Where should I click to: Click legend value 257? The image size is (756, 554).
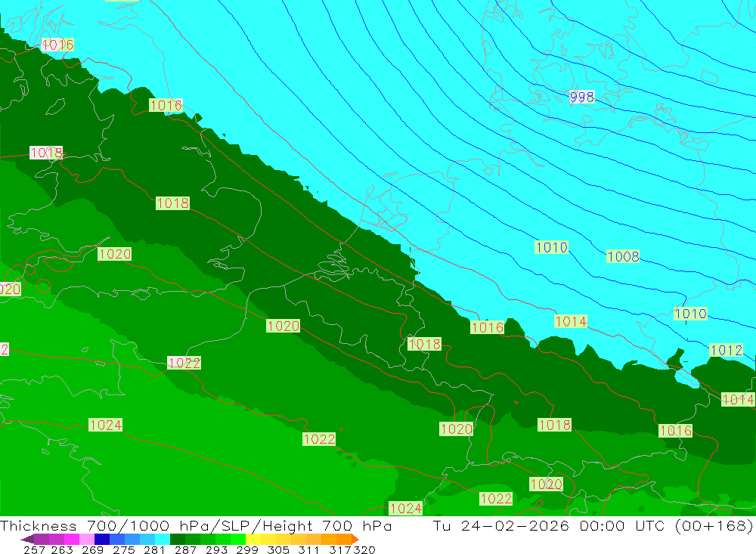click(34, 549)
